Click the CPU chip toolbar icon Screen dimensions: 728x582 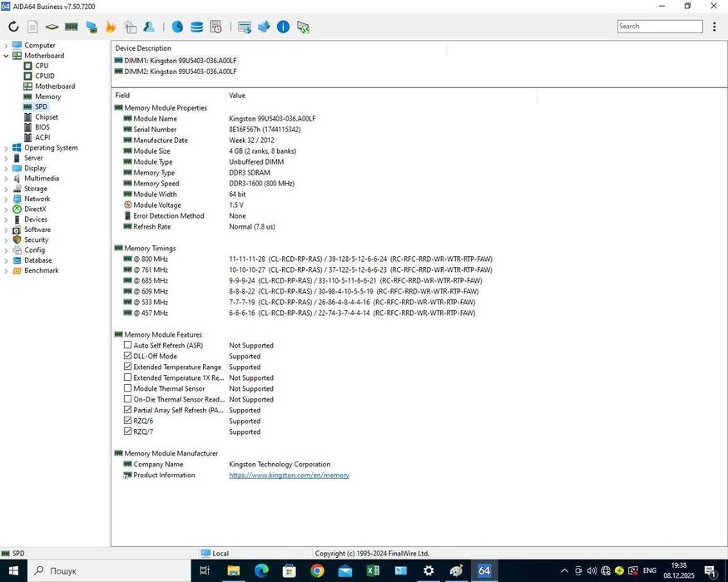(x=52, y=27)
